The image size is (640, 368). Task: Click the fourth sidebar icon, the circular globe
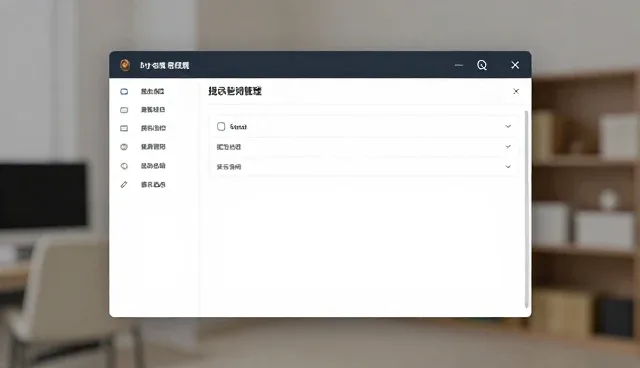[x=124, y=147]
